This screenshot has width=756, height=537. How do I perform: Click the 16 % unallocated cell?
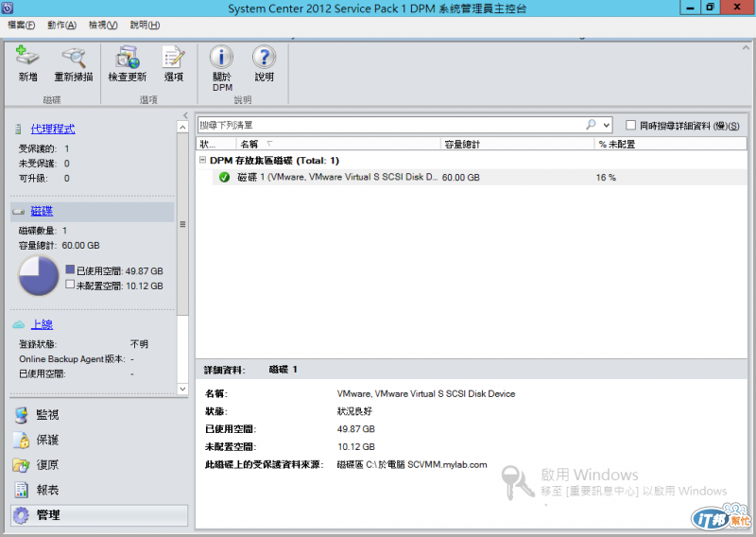coord(606,178)
